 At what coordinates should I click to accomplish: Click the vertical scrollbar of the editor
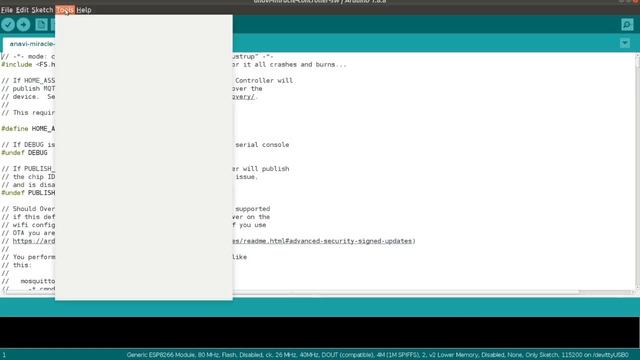point(637,61)
